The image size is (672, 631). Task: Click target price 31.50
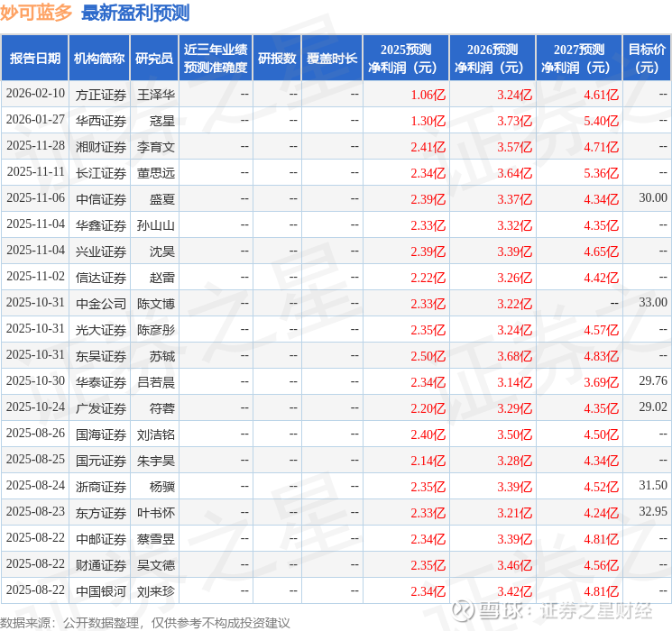pyautogui.click(x=653, y=485)
